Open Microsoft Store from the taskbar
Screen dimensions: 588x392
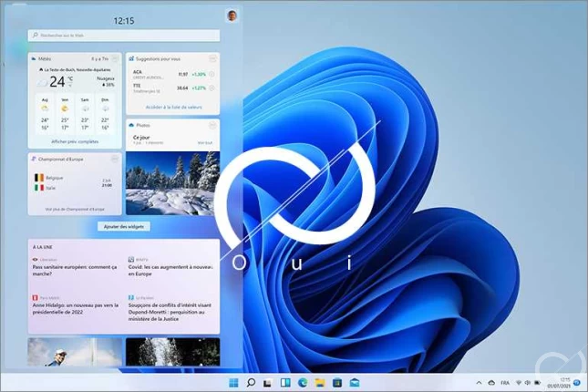[337, 382]
